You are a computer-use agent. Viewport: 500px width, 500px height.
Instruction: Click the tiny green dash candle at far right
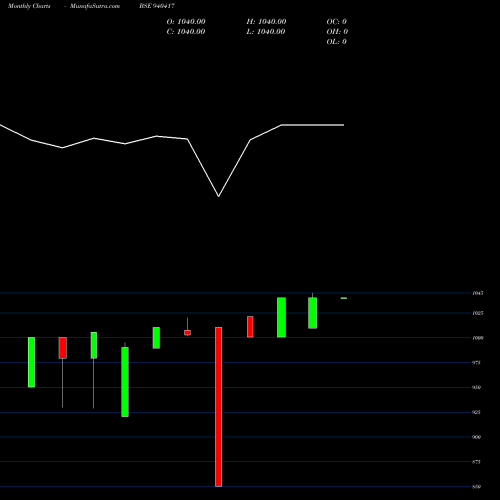tap(344, 298)
